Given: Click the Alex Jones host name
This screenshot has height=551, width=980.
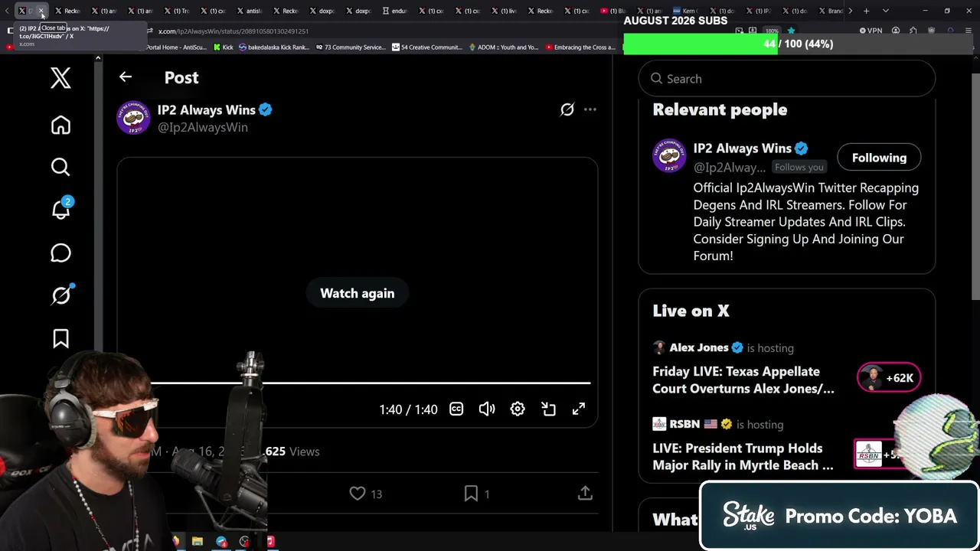Looking at the screenshot, I should (699, 347).
